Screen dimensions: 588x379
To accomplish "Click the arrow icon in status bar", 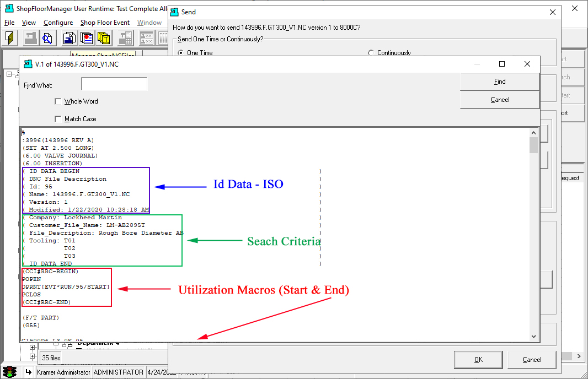I will (29, 372).
